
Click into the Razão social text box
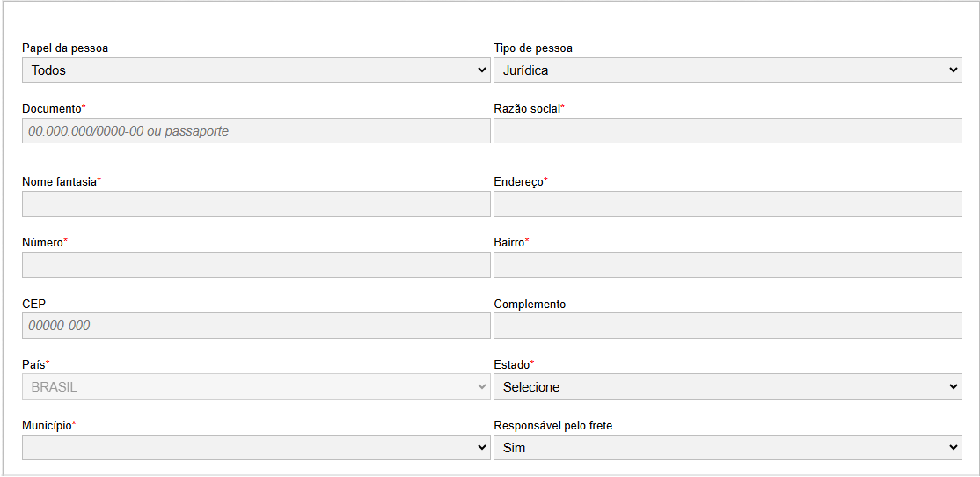coord(728,131)
